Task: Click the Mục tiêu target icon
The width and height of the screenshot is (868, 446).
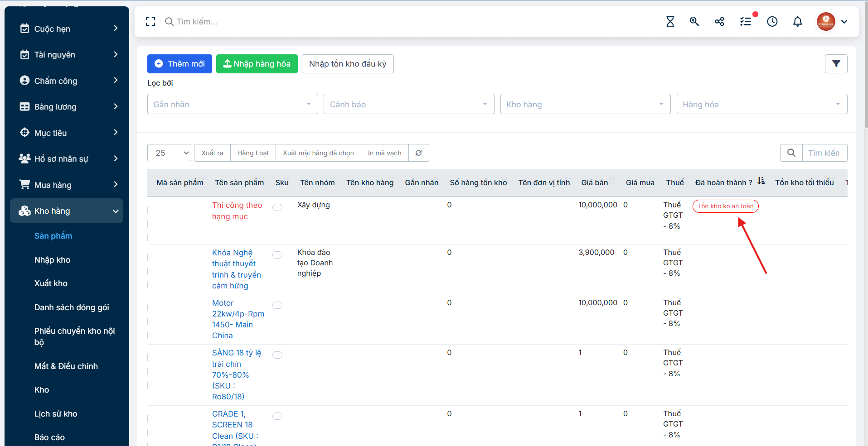Action: (24, 132)
